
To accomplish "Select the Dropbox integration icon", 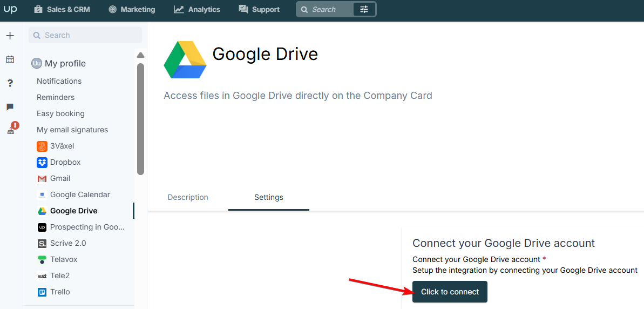I will (x=42, y=162).
